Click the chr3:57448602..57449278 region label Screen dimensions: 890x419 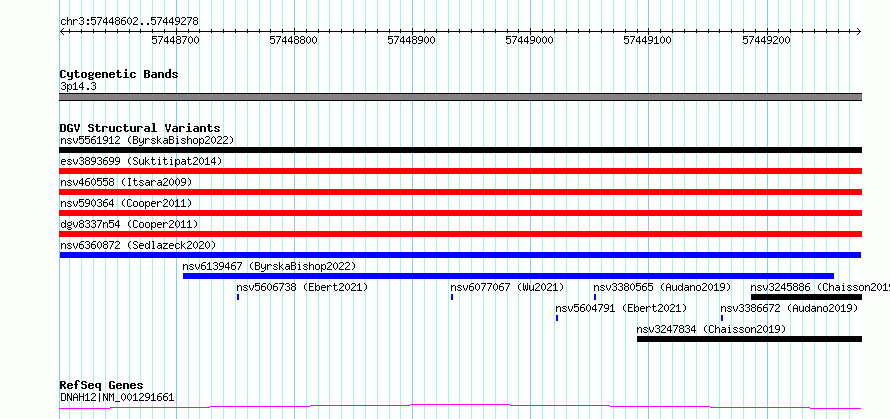129,22
